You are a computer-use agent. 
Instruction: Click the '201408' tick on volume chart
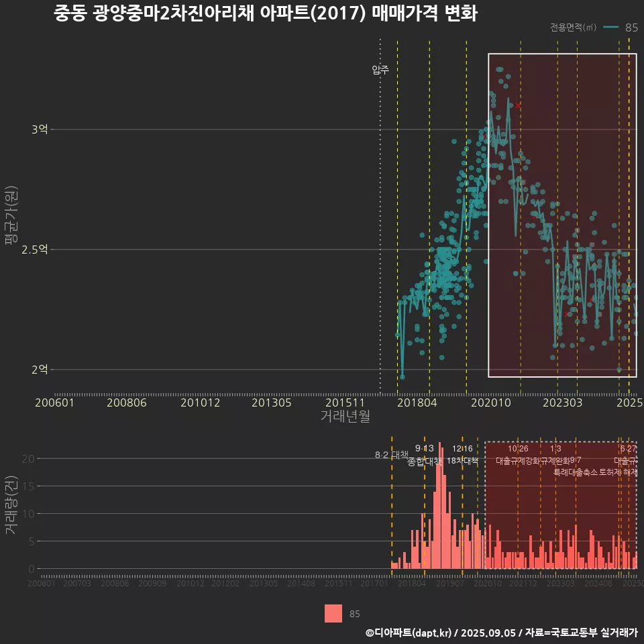(x=301, y=583)
